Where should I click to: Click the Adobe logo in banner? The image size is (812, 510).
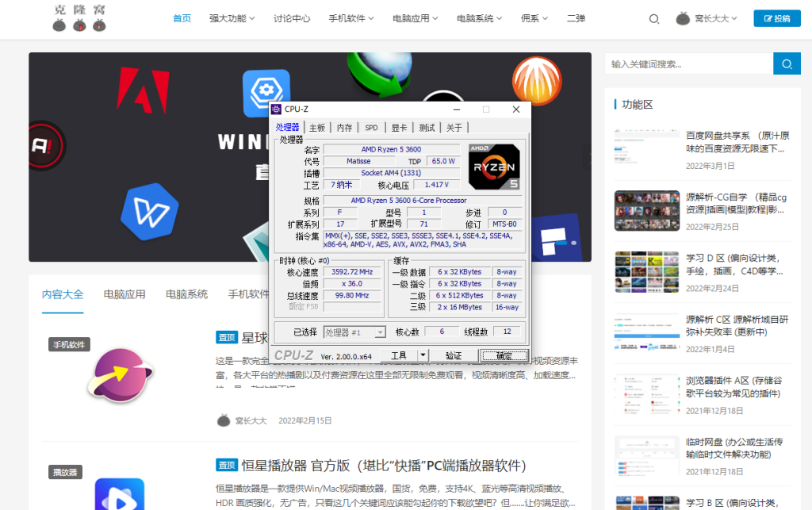144,90
